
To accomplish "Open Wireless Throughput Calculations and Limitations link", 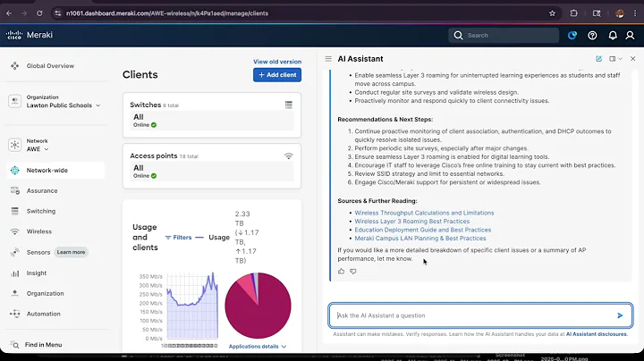I will 424,213.
